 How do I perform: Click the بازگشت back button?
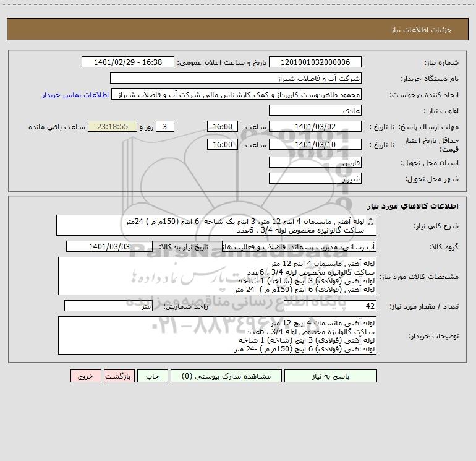(x=119, y=376)
